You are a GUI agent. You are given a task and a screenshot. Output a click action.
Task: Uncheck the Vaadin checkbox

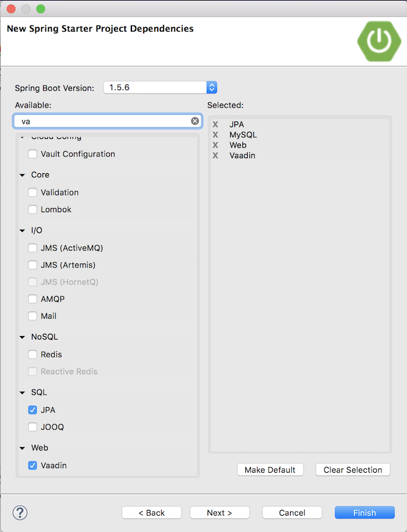(33, 466)
